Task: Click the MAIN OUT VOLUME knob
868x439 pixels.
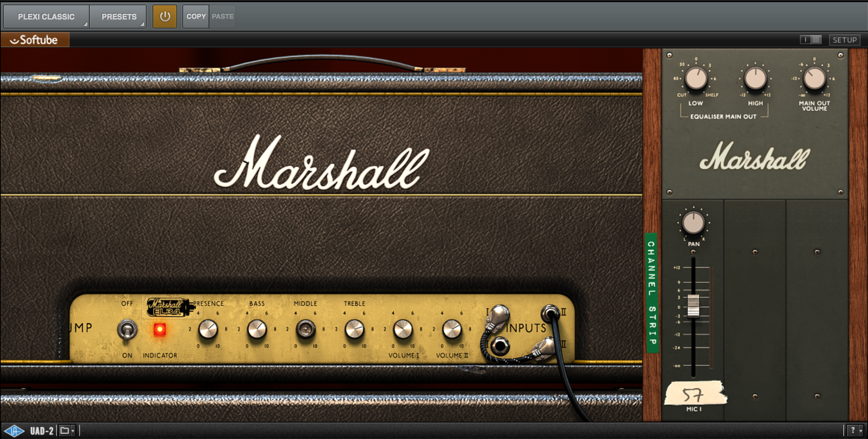Action: pyautogui.click(x=814, y=79)
